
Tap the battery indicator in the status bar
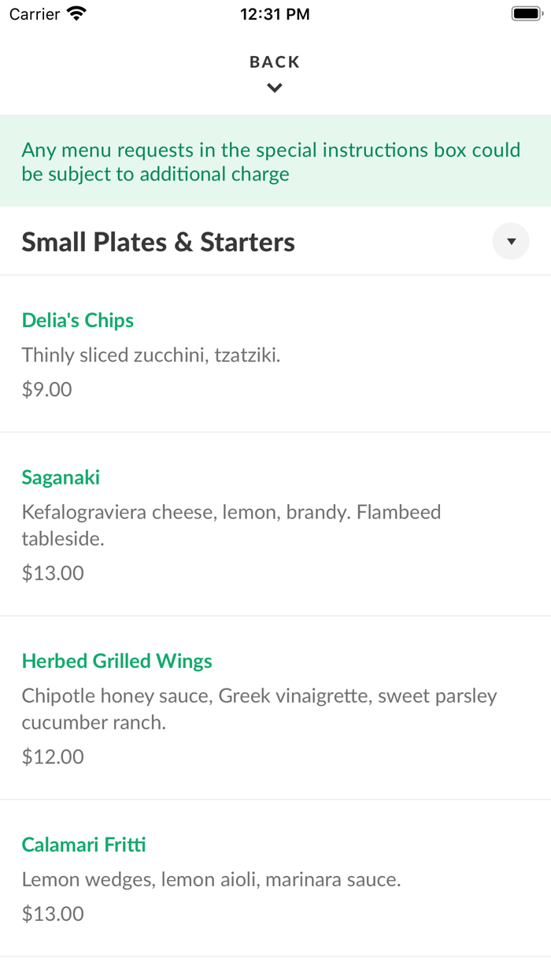526,13
